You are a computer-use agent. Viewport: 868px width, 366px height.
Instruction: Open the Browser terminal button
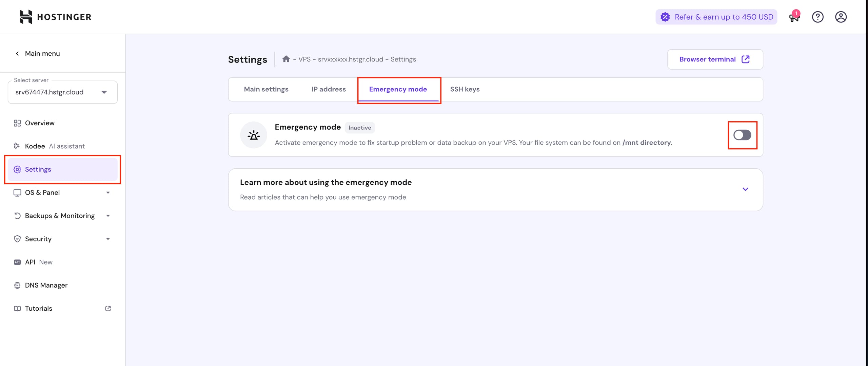(715, 59)
